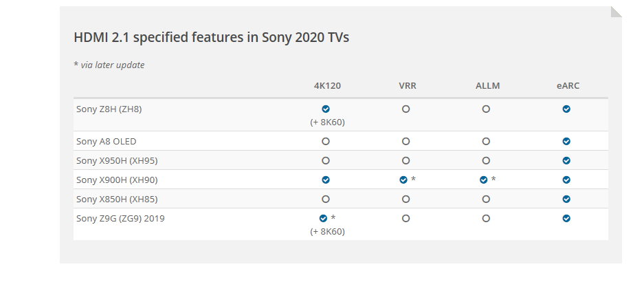Click the 4K120 column header
Viewport: 644px width, 291px height.
(327, 86)
